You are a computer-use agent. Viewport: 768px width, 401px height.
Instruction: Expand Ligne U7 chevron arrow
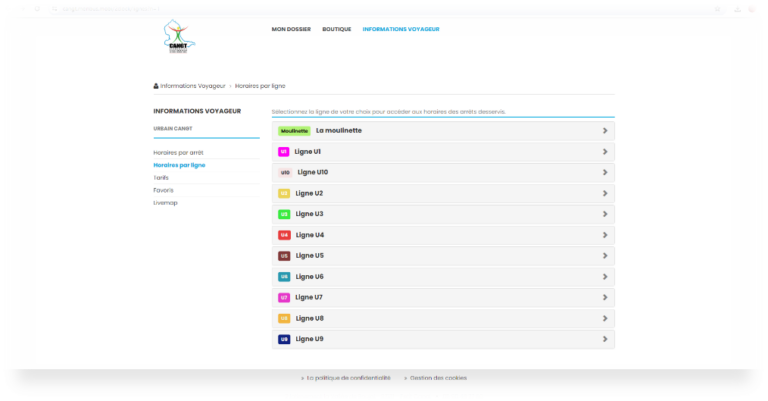605,297
